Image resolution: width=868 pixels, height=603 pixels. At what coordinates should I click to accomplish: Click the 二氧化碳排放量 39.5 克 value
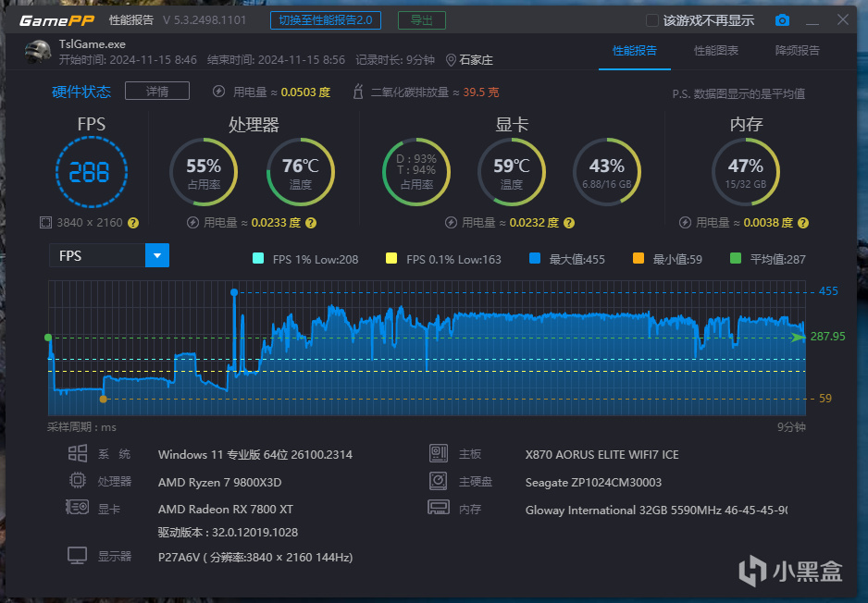pos(480,92)
